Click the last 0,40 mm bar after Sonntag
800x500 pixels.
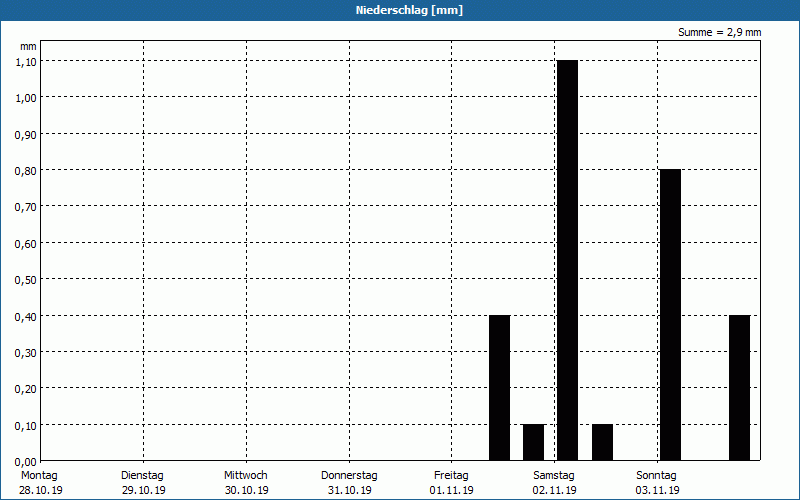pyautogui.click(x=739, y=388)
